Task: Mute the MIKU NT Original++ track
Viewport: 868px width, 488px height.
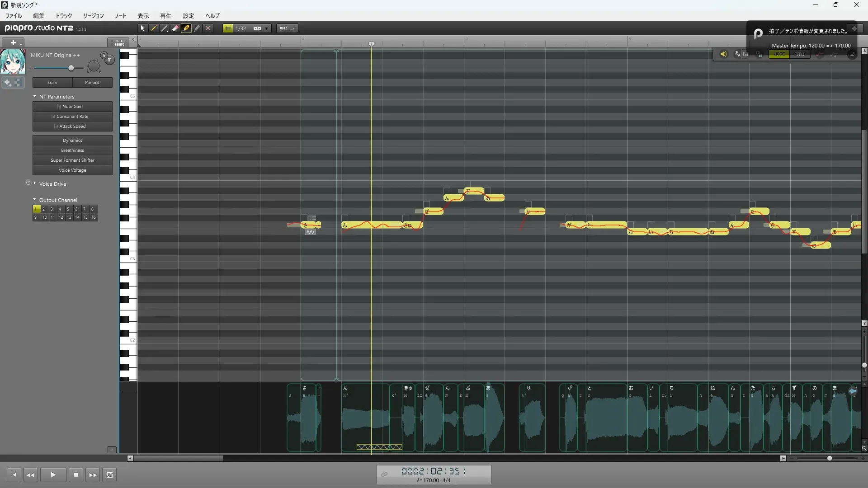Action: click(x=109, y=60)
